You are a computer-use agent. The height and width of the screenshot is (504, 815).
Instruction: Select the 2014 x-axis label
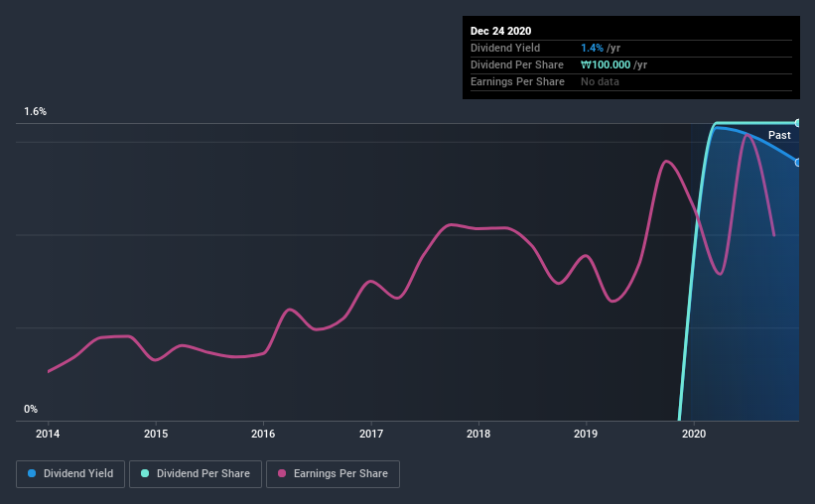(x=48, y=434)
